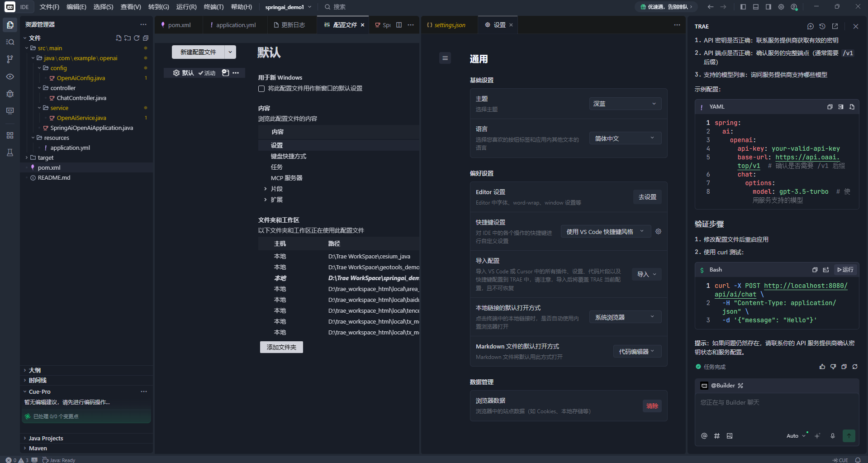Screen dimensions: 868x463
Task: Attach an image to the chat input
Action: pos(730,436)
